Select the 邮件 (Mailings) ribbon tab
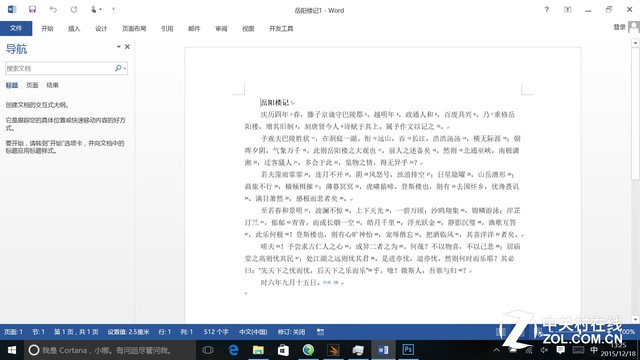 pyautogui.click(x=194, y=29)
